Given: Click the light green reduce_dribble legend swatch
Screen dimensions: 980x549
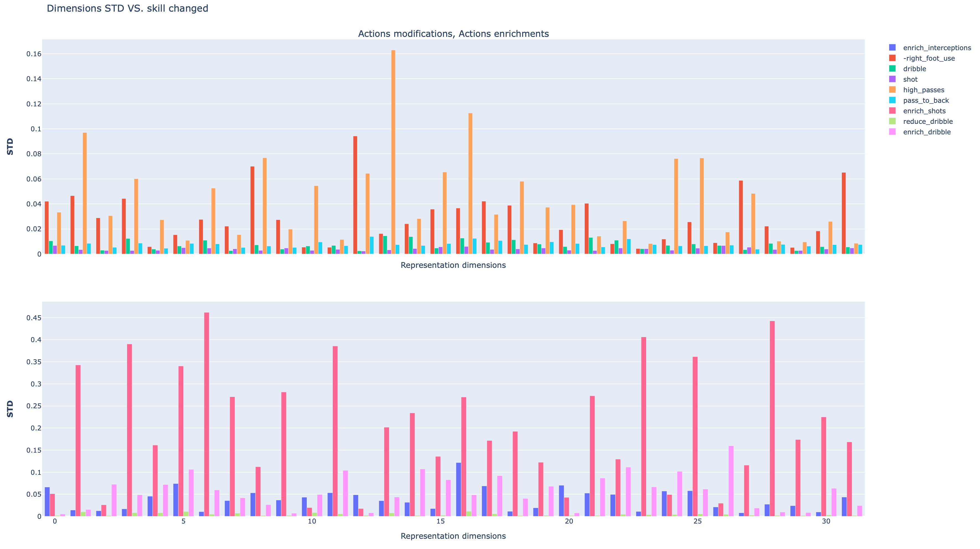Looking at the screenshot, I should [892, 121].
